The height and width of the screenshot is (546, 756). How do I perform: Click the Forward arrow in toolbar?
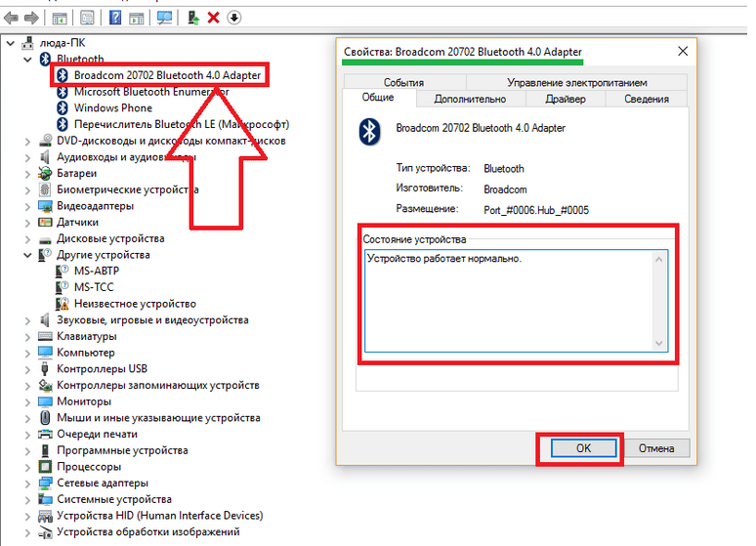(x=31, y=18)
